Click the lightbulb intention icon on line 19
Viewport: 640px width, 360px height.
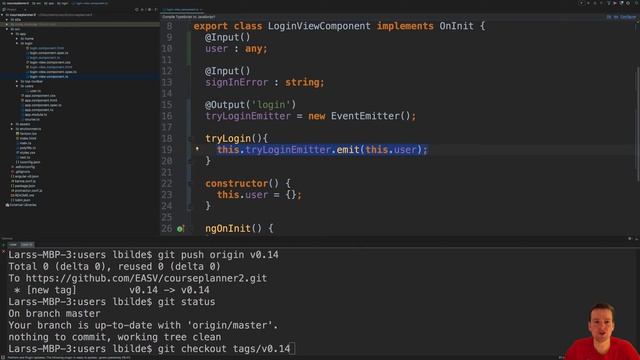click(197, 149)
